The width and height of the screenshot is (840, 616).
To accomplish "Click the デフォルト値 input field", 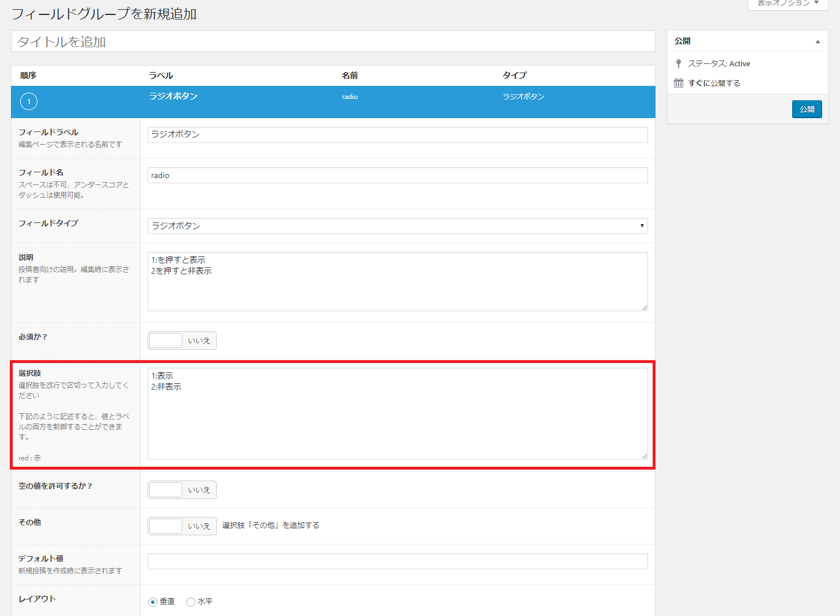I will (x=398, y=561).
